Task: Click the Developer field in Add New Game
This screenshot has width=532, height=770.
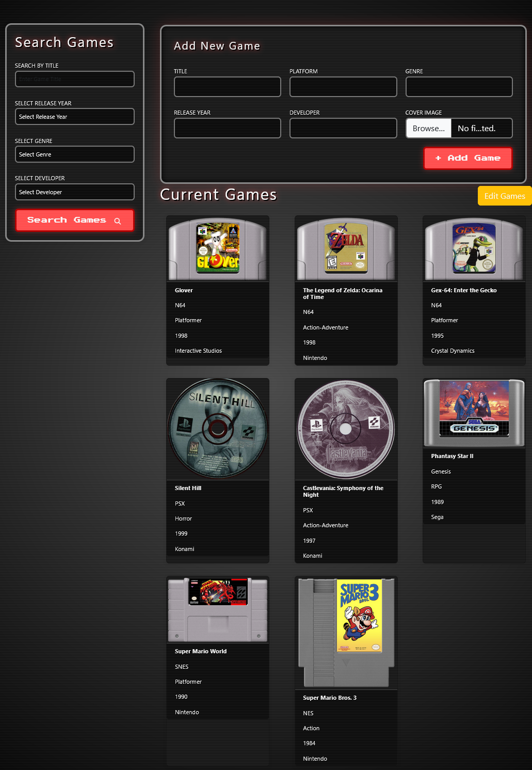Action: [x=343, y=128]
